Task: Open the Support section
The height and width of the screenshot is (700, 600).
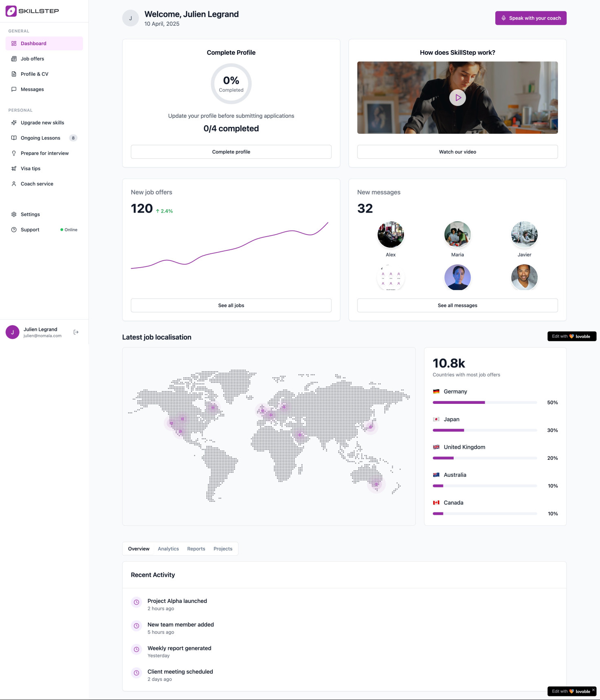Action: (30, 230)
